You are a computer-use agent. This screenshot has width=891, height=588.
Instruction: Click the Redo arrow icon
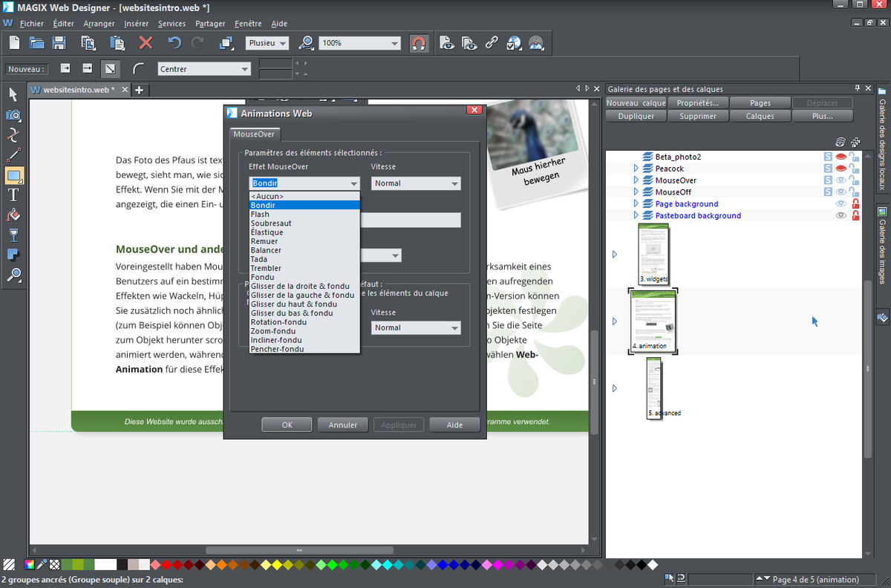[x=198, y=43]
